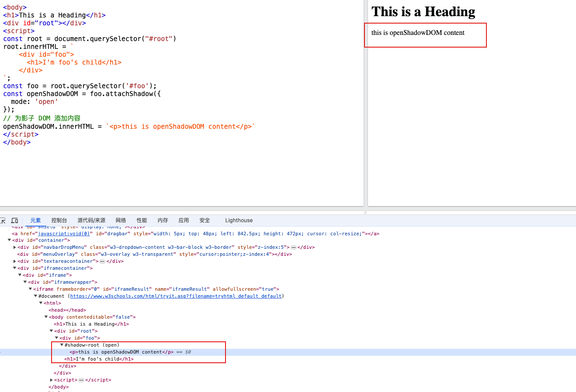The height and width of the screenshot is (392, 576).
Task: Switch to the 应用 (Application) tab
Action: pos(184,220)
